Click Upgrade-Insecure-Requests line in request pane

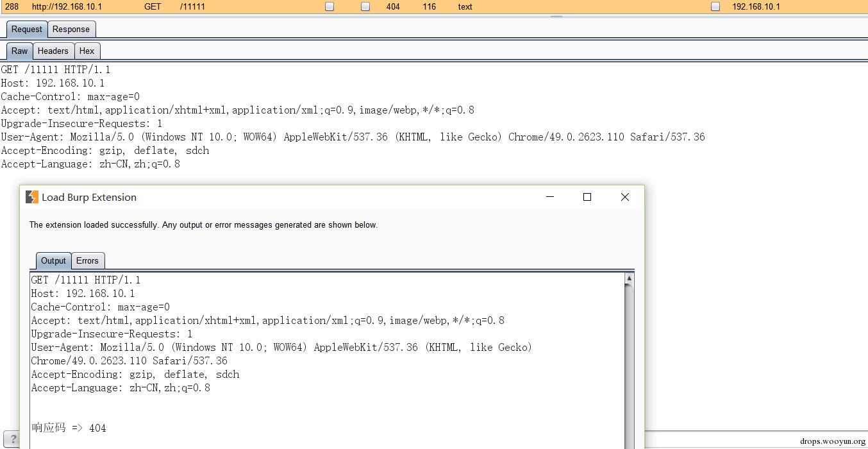(x=81, y=123)
